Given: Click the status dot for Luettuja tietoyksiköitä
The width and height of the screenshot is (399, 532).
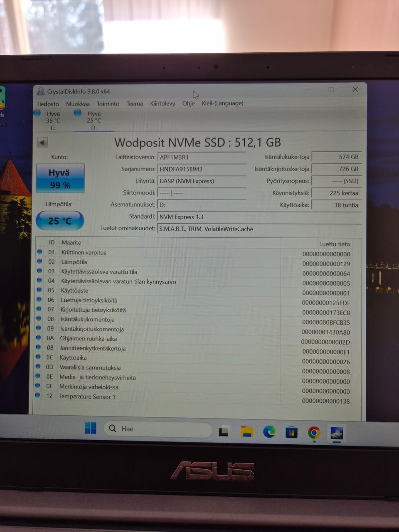Looking at the screenshot, I should pos(39,299).
